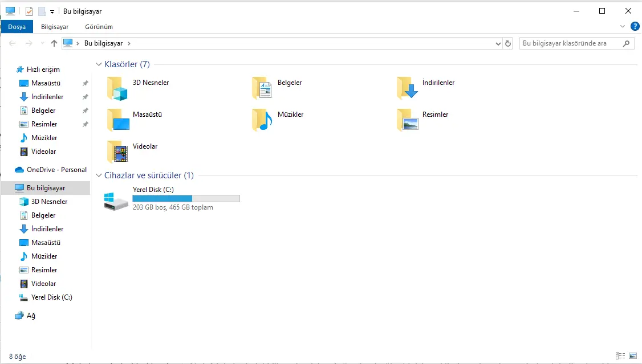This screenshot has height=364, width=642.
Task: Click the Ağ network icon in sidebar
Action: [19, 316]
